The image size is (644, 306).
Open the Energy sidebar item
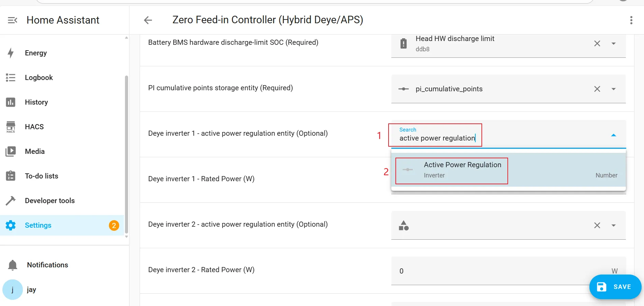tap(36, 53)
